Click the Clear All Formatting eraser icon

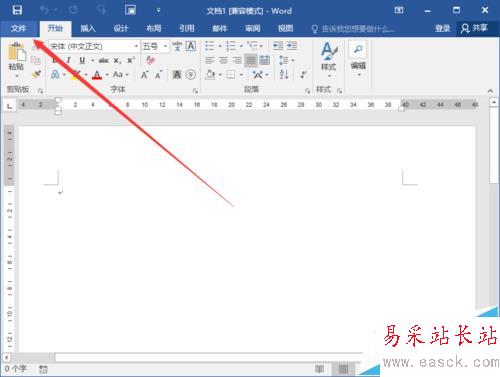150,60
